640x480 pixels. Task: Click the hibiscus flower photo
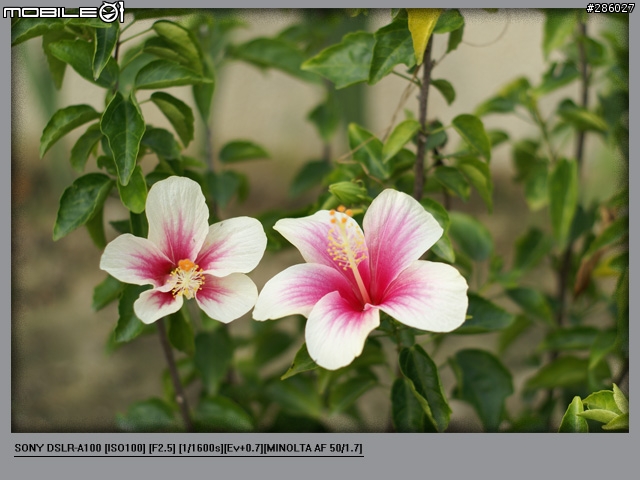coord(320,220)
